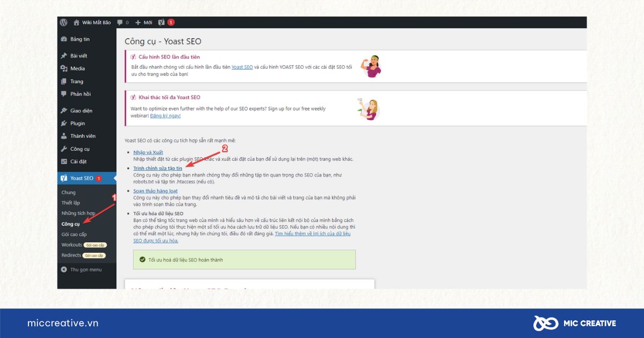Click the Phản hồi comment icon
Screen dimensions: 644x338
(64, 94)
